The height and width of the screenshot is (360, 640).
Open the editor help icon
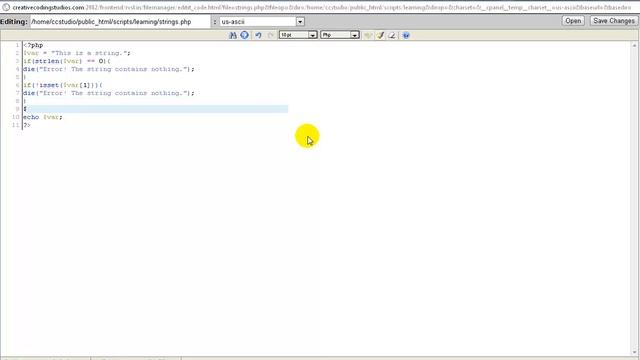[406, 35]
